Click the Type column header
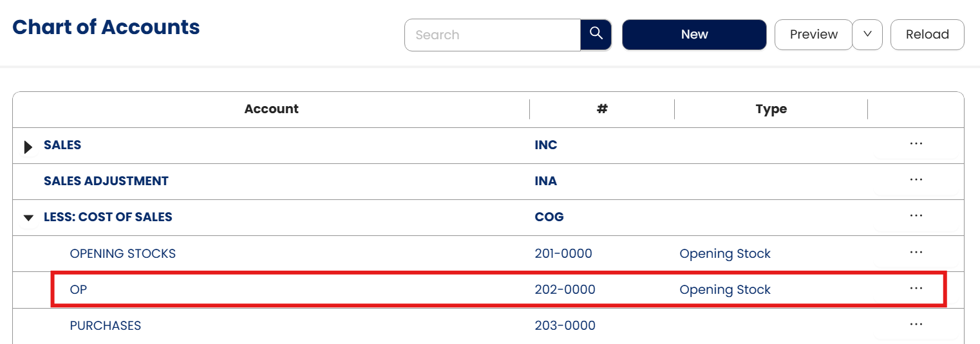980x344 pixels. [771, 109]
